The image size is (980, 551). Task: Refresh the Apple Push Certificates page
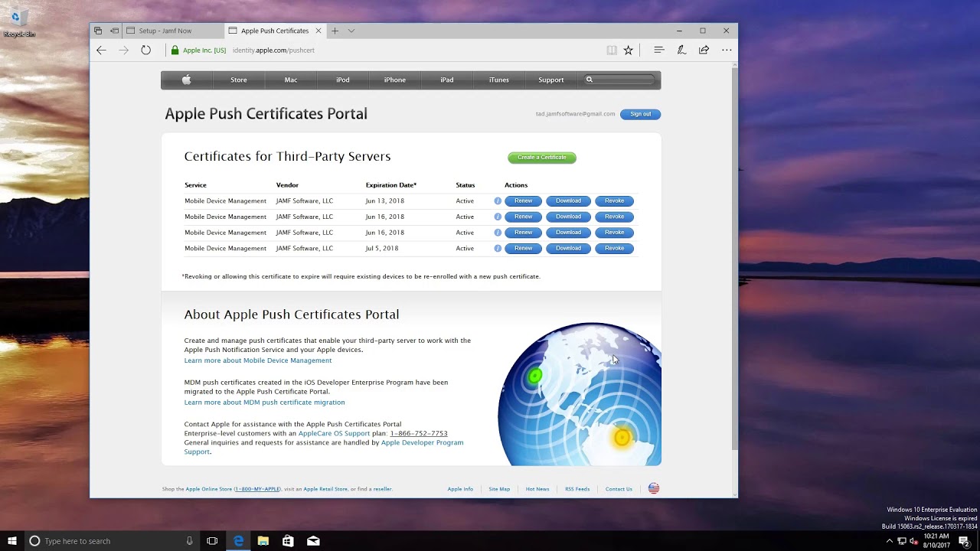click(145, 51)
